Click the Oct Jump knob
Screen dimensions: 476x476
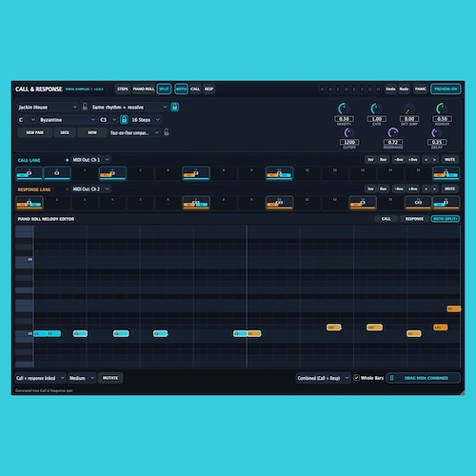click(409, 109)
